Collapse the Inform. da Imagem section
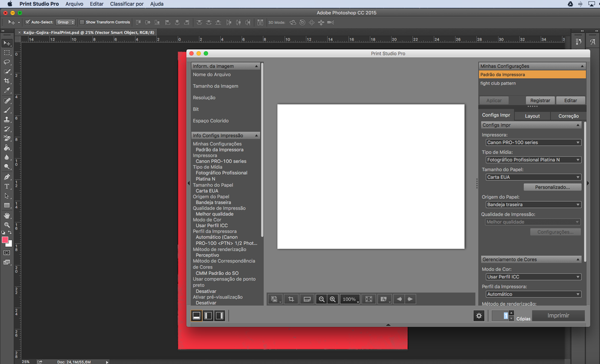The height and width of the screenshot is (364, 600). tap(256, 66)
